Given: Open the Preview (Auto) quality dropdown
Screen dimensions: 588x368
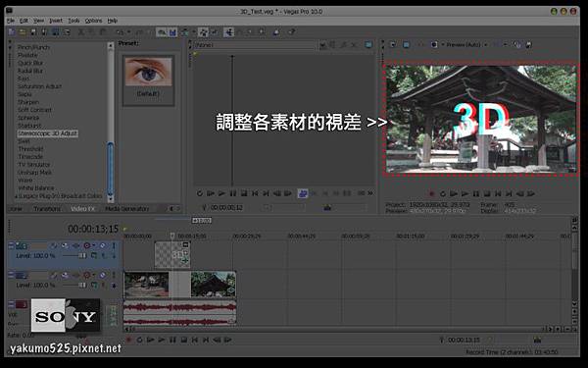Looking at the screenshot, I should point(486,45).
